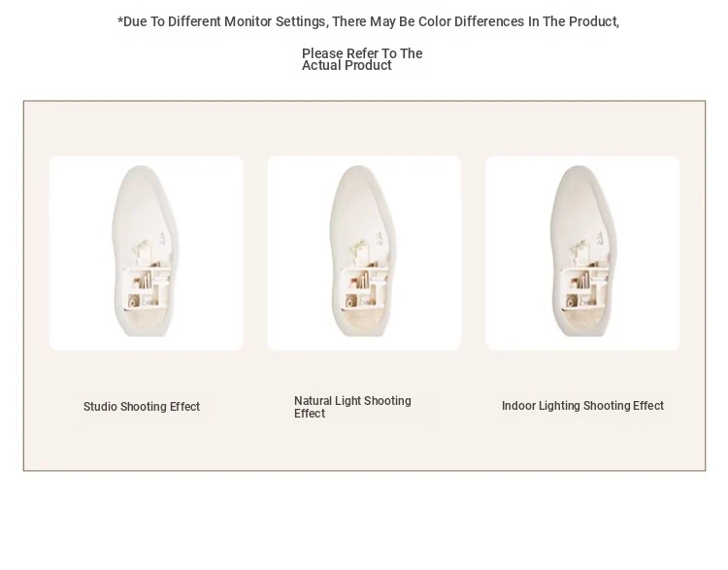Click the "Indoor Lighting Shooting Effect" caption
Image resolution: width=728 pixels, height=570 pixels.
pyautogui.click(x=582, y=406)
